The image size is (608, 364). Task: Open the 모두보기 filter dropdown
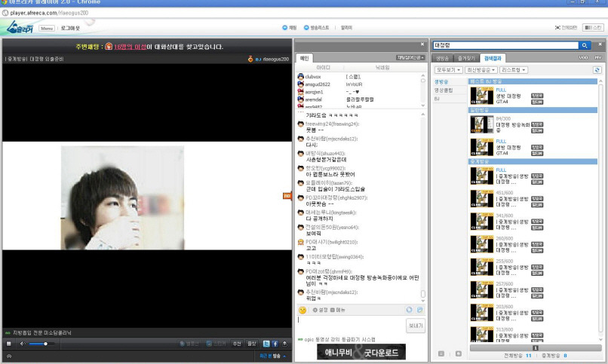[x=448, y=70]
